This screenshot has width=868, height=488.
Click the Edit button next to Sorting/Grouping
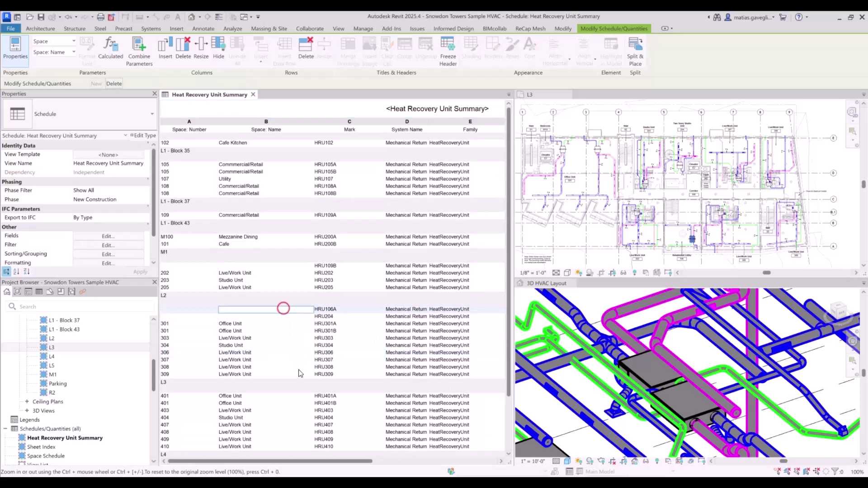point(107,253)
